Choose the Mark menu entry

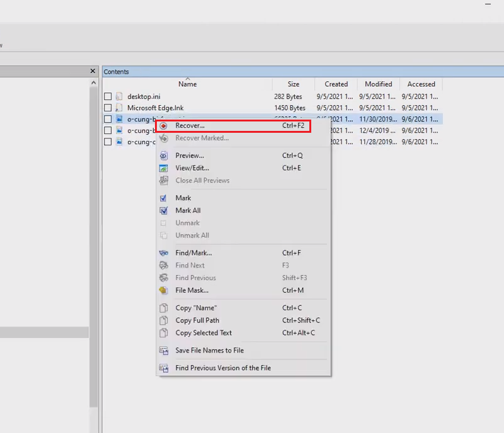coord(183,198)
